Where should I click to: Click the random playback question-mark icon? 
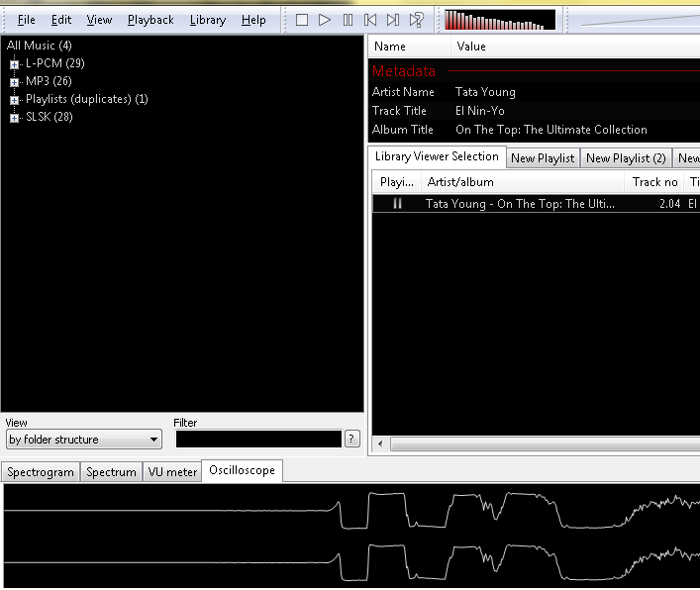pyautogui.click(x=417, y=20)
